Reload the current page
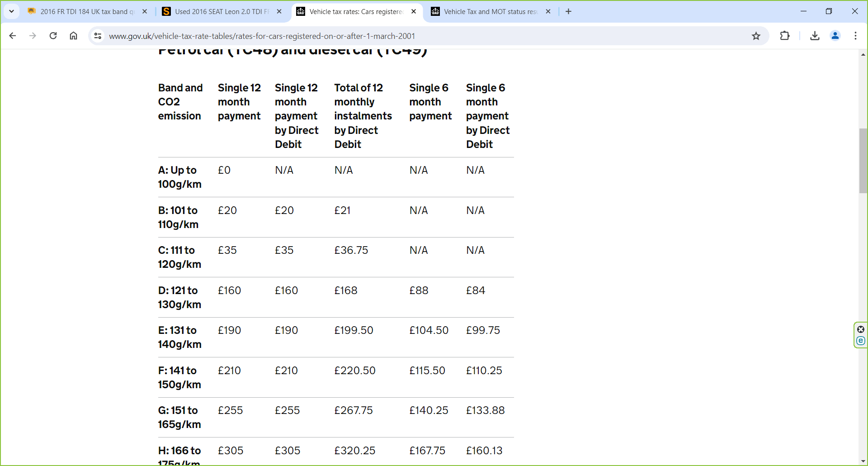Viewport: 868px width, 466px height. coord(53,36)
